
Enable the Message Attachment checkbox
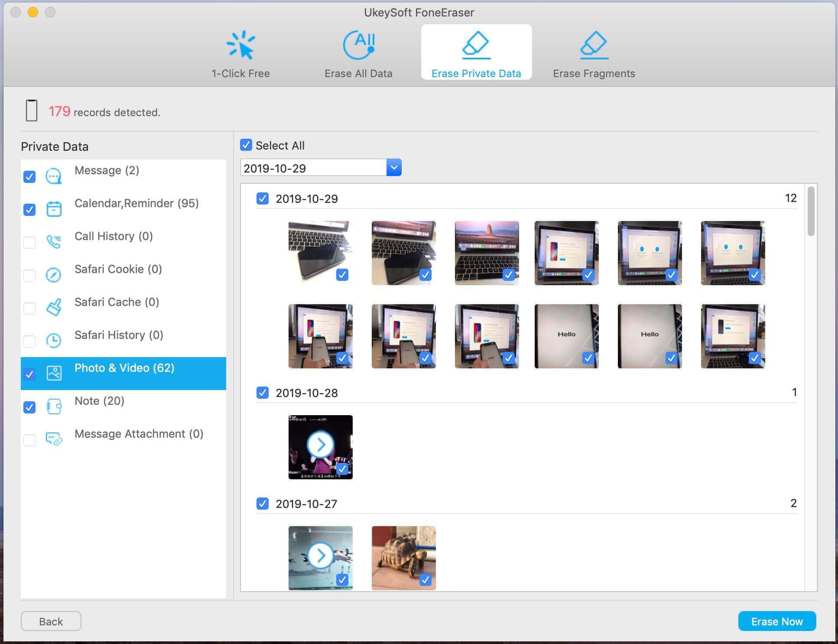point(29,440)
